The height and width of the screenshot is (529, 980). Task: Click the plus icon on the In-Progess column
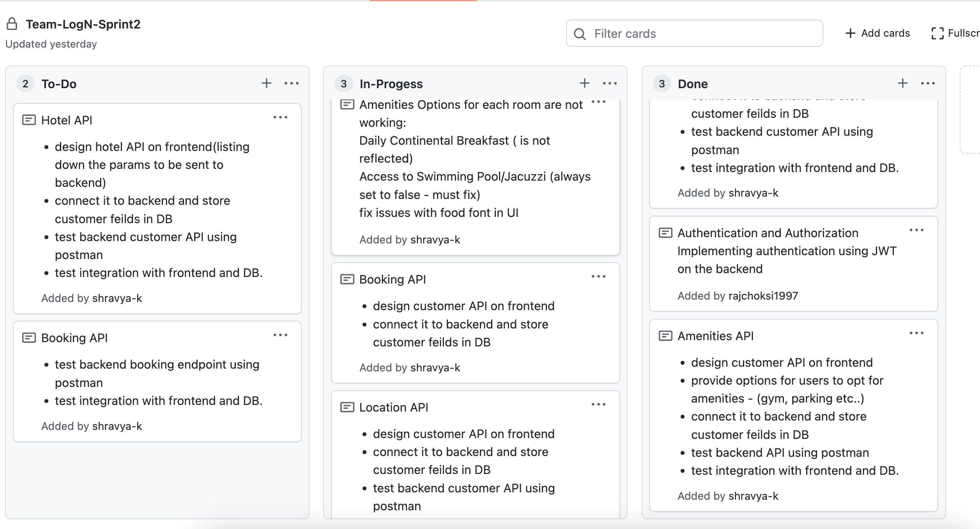(585, 83)
